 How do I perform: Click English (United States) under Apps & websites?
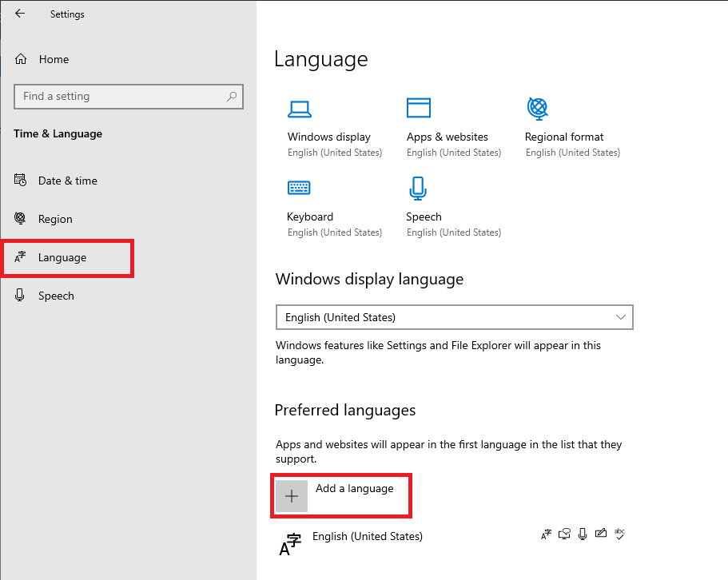454,153
